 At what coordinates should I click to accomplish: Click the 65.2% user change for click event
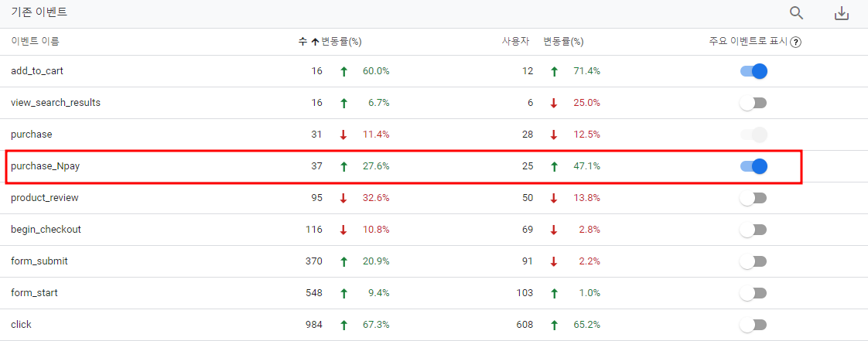(587, 325)
